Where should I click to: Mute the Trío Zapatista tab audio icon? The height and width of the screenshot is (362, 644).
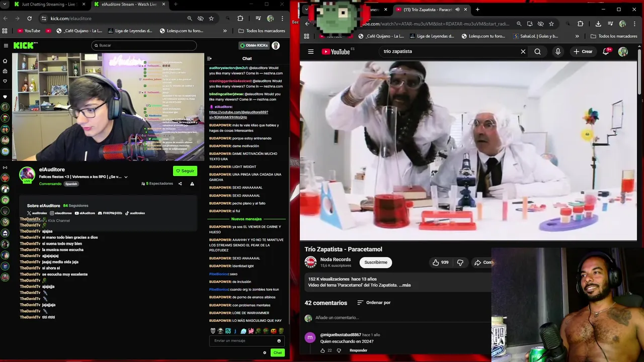[x=457, y=10]
